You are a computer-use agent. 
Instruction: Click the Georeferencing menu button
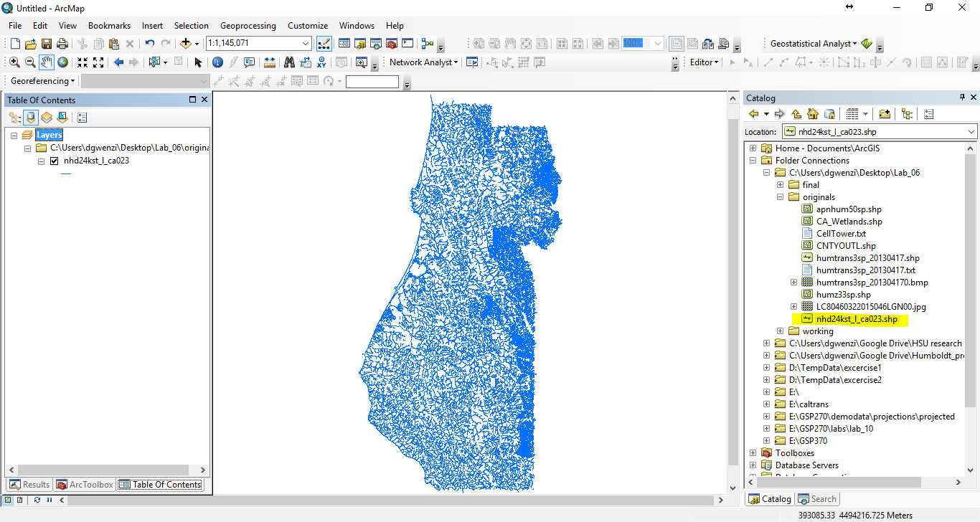42,81
